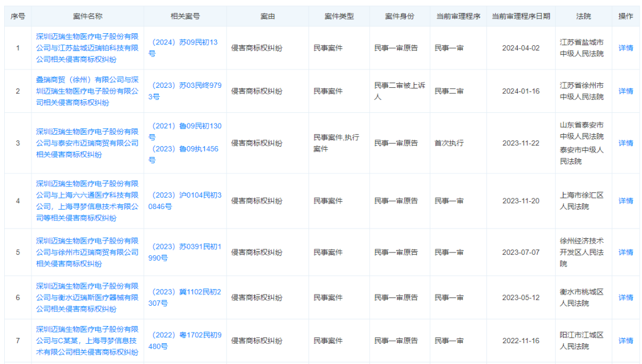
Task: Open 详情 for the 阳江市江城区人民法院 case
Action: pos(625,341)
